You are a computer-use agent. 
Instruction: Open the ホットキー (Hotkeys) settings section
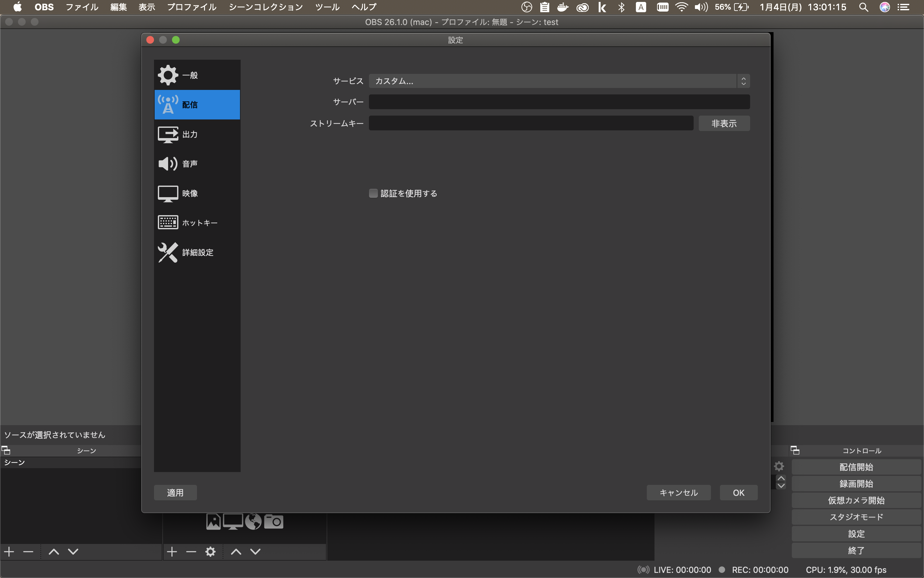pyautogui.click(x=197, y=223)
